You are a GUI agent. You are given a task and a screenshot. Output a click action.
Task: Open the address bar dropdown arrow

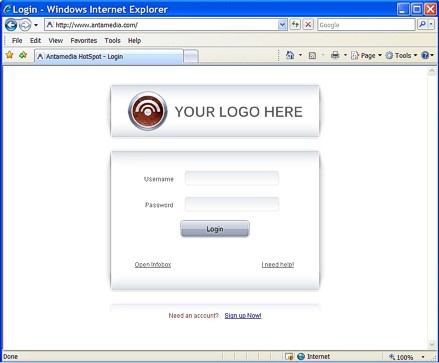click(x=282, y=25)
